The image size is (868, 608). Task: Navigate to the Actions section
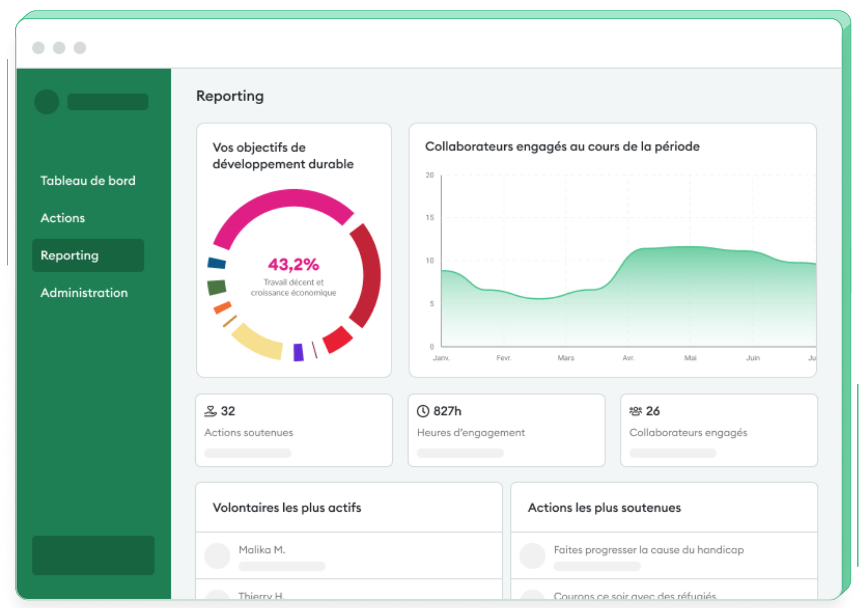pyautogui.click(x=62, y=218)
